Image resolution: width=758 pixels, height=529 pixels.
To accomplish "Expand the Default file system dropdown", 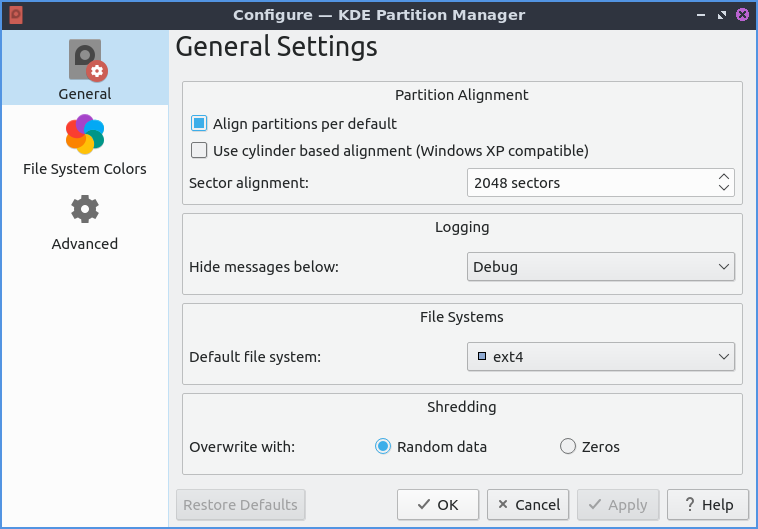I will pos(600,356).
